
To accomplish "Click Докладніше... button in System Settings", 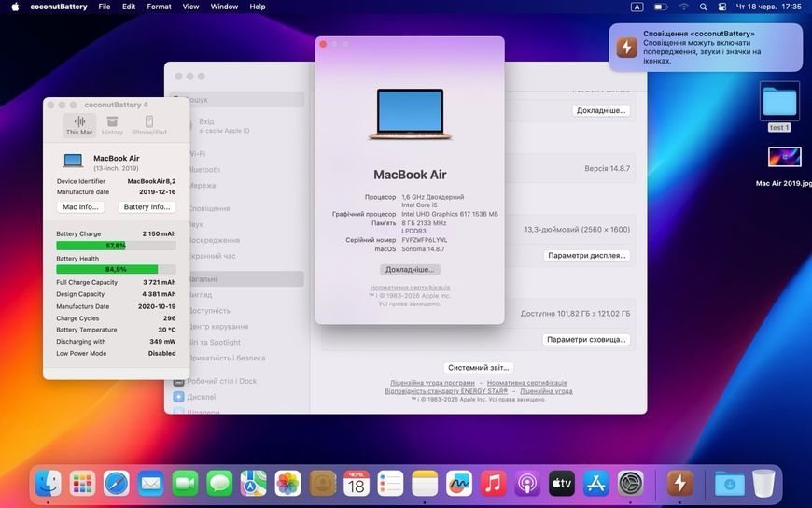I will coord(601,110).
